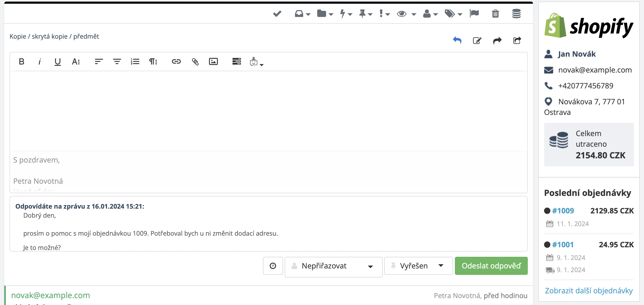Click the bold formatting icon
Image resolution: width=644 pixels, height=305 pixels.
pos(22,62)
